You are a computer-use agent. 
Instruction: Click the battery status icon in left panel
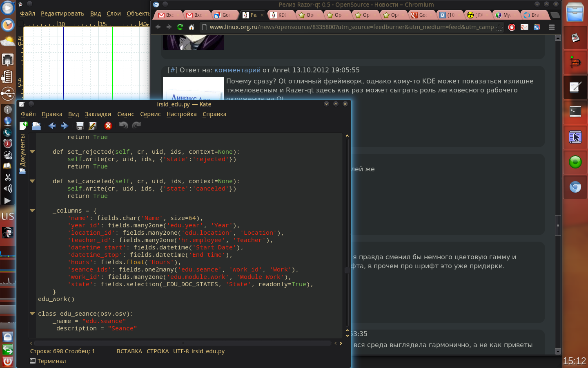click(x=7, y=76)
